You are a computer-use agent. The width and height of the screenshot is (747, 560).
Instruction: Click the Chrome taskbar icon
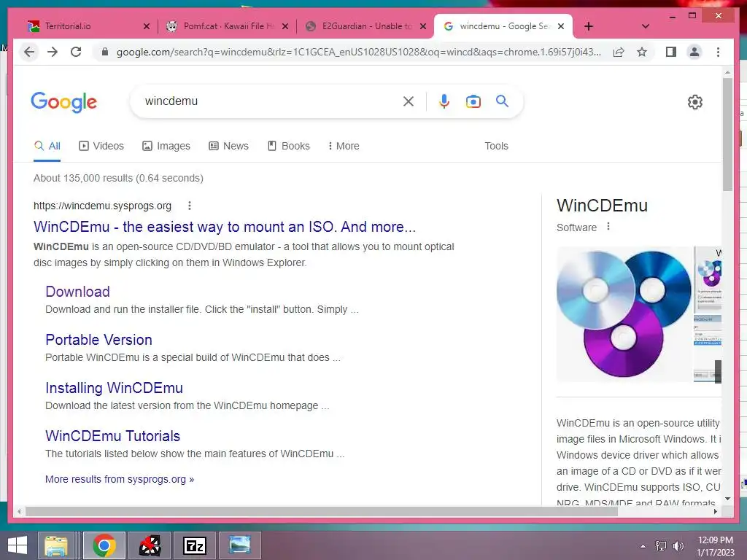point(104,545)
